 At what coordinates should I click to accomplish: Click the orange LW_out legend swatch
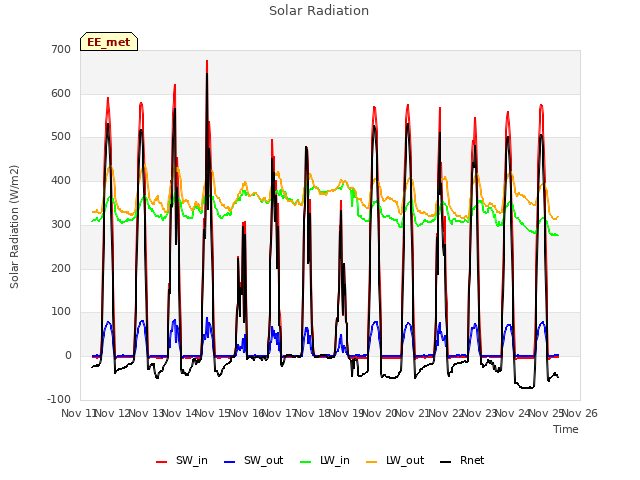click(372, 462)
